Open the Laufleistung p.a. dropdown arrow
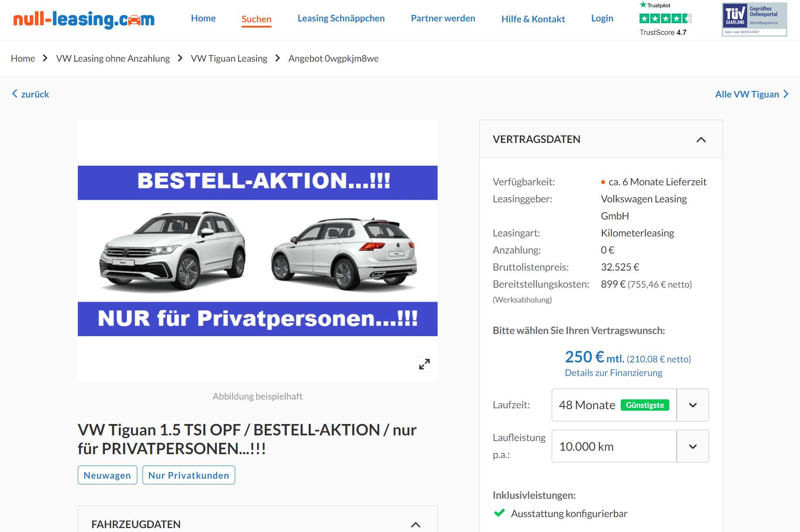The image size is (800, 532). [x=692, y=446]
